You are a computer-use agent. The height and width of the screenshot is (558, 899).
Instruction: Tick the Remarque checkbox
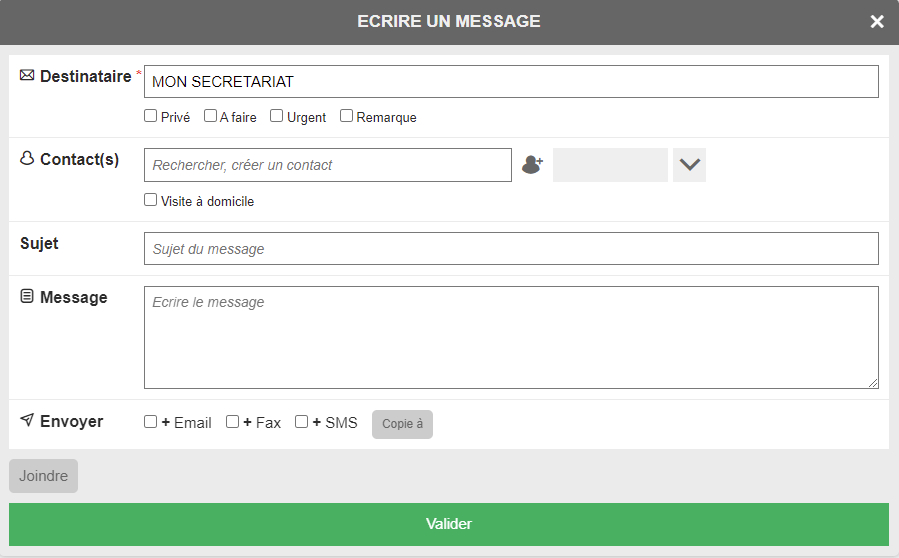(x=347, y=116)
